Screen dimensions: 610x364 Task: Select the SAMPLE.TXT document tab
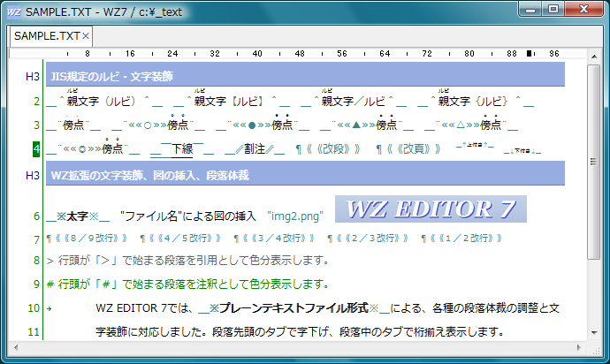click(51, 36)
